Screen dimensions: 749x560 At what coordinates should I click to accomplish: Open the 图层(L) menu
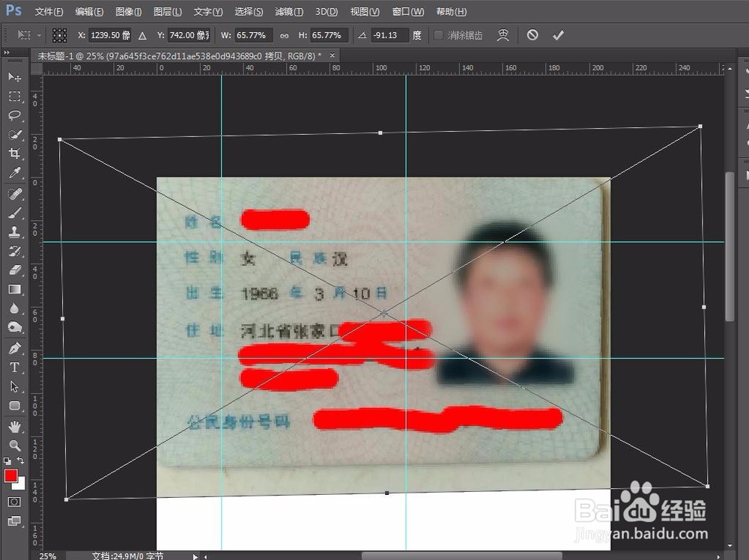pyautogui.click(x=168, y=11)
